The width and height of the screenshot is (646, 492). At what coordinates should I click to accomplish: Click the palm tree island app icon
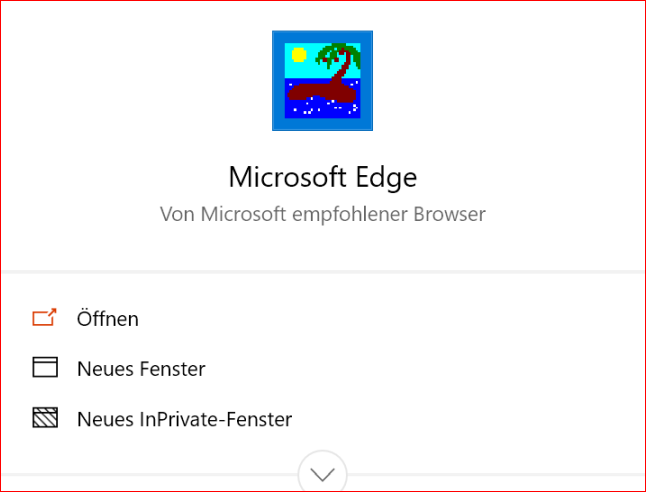pos(322,80)
